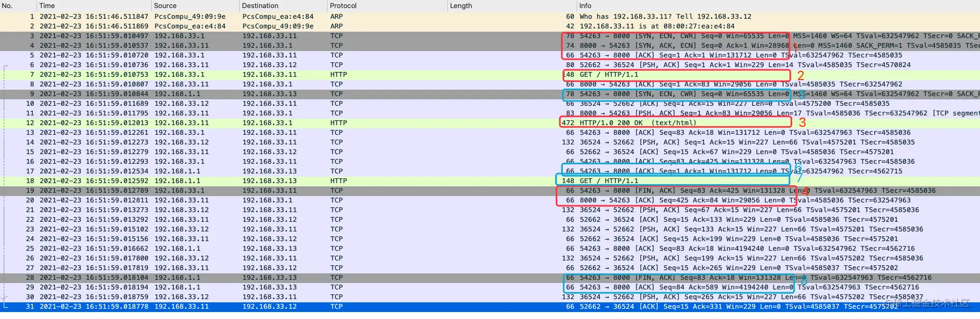Sort by the Destination column header
980x319 pixels.
click(x=283, y=5)
